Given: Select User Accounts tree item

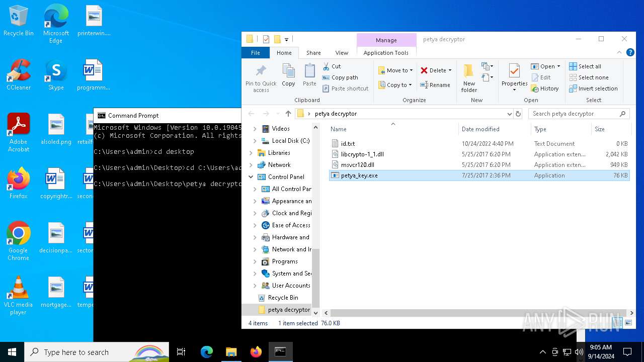Looking at the screenshot, I should click(x=291, y=286).
